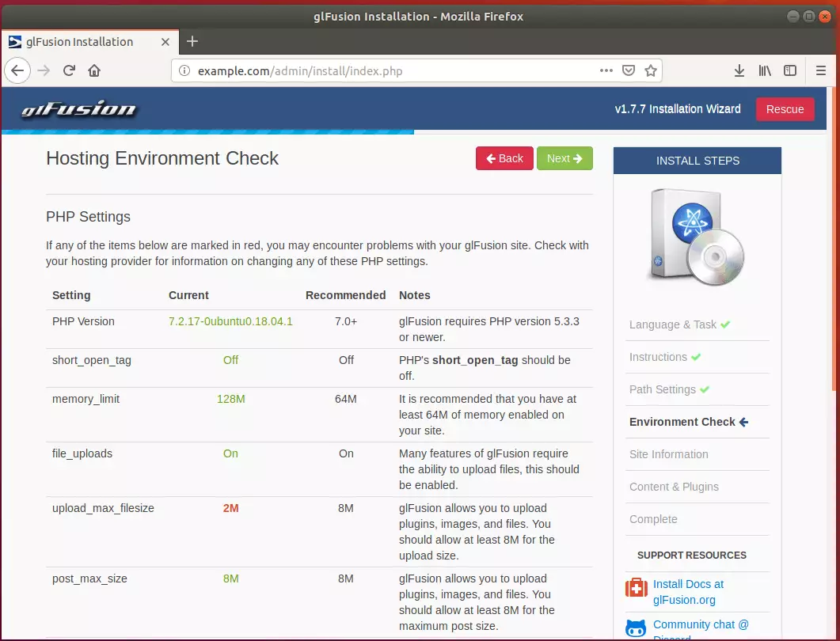Image resolution: width=840 pixels, height=641 pixels.
Task: Click the 64M recommended memory value
Action: pos(345,399)
